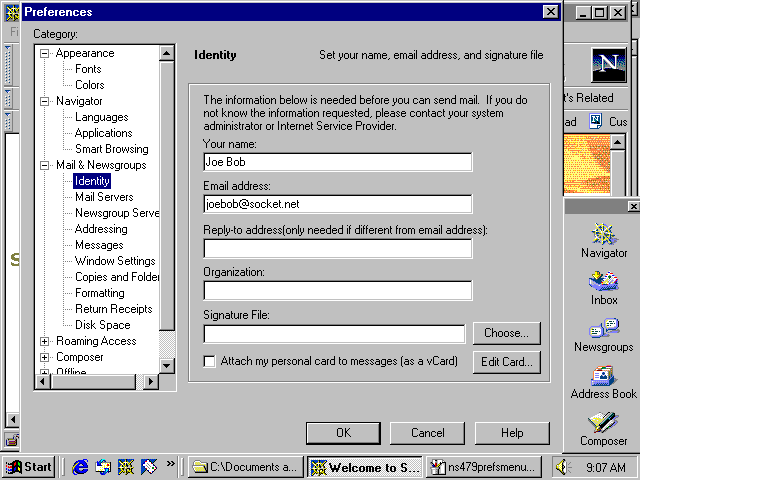
Task: Close the Preferences dialog
Action: pos(550,12)
